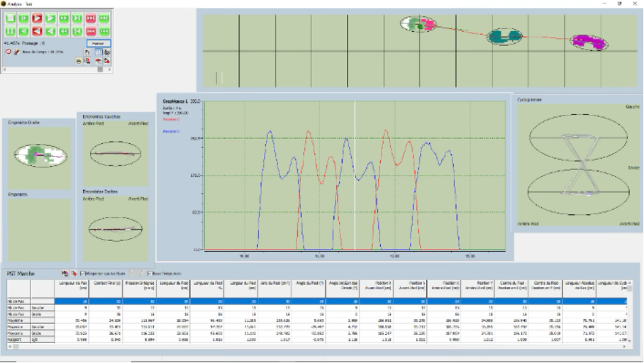Click the table's vertical scrollbar thumb
Viewport: 644px width, 363px height.
coord(631,287)
